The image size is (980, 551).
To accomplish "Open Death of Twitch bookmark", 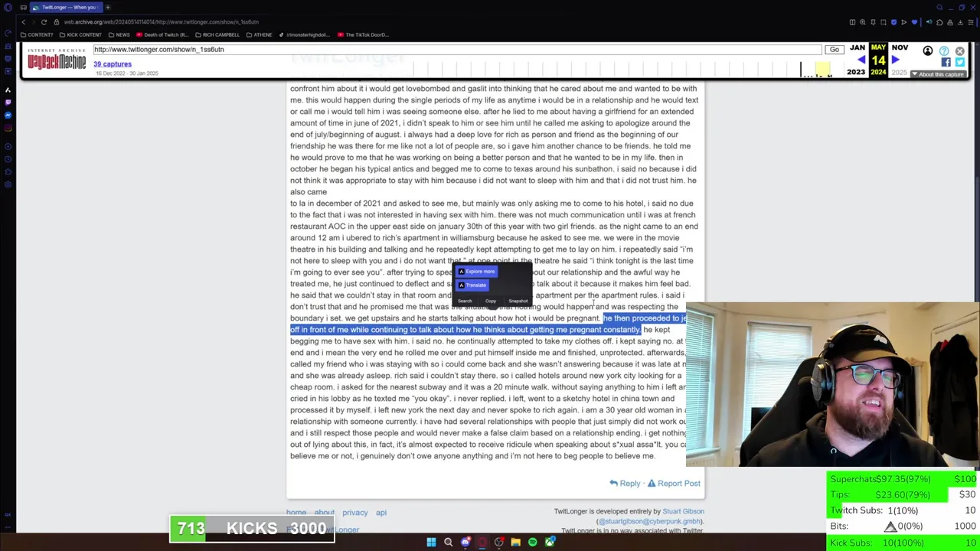I will (x=162, y=34).
